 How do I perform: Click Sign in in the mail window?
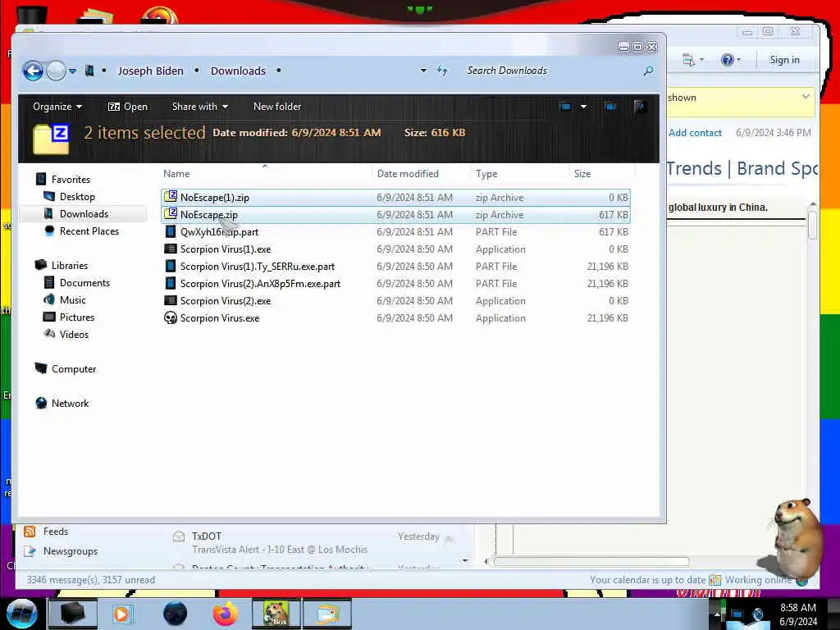point(784,59)
